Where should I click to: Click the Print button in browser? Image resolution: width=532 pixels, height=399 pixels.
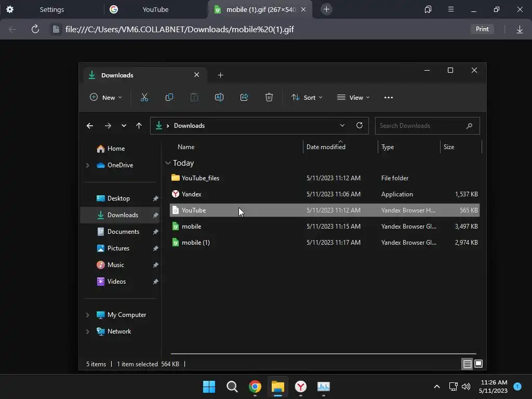[x=482, y=29]
